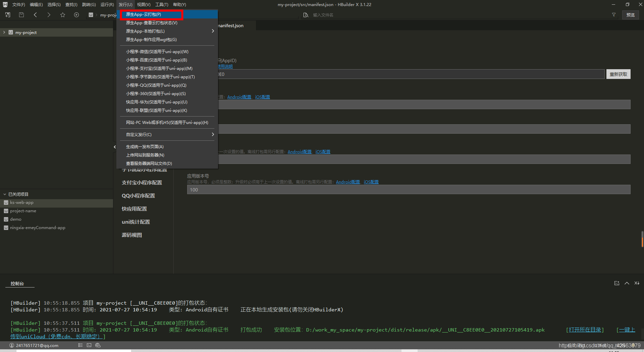
Task: Click the file search icon beside 输入文件名
Action: click(306, 15)
